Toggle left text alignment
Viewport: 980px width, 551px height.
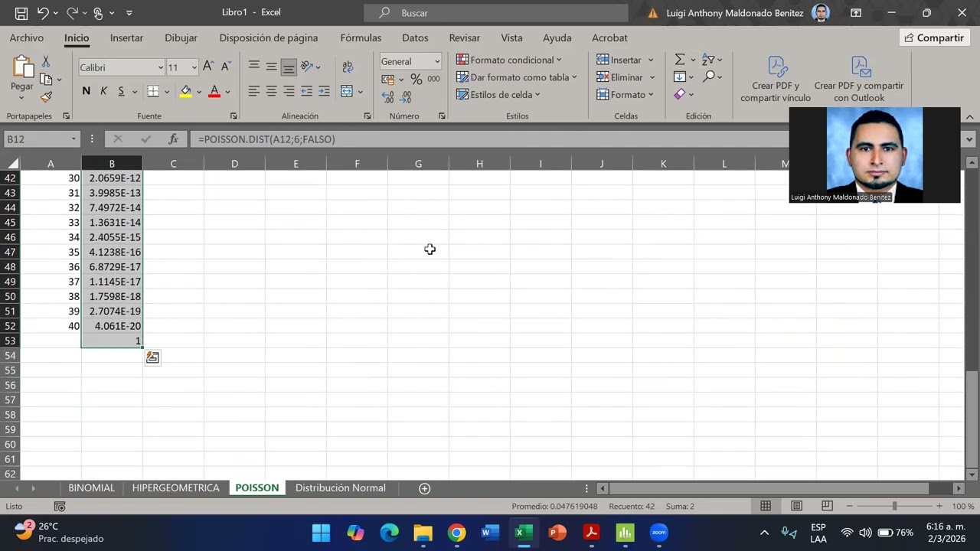click(253, 91)
